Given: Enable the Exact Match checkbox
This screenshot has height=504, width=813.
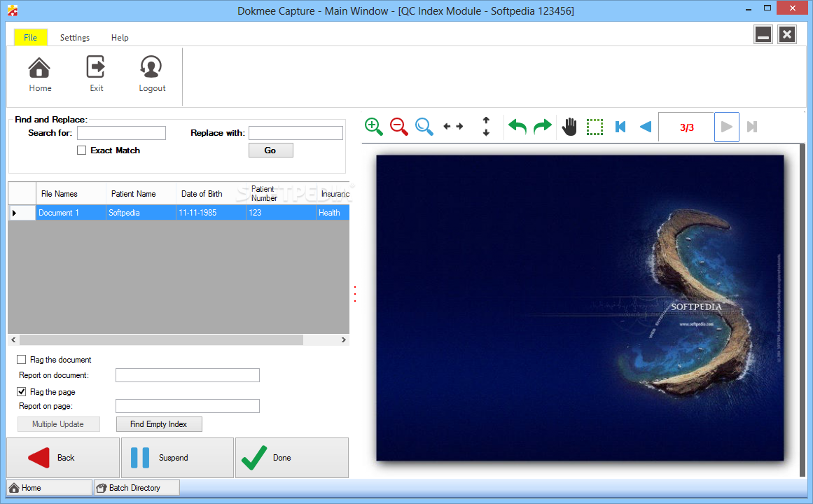Looking at the screenshot, I should click(x=81, y=150).
